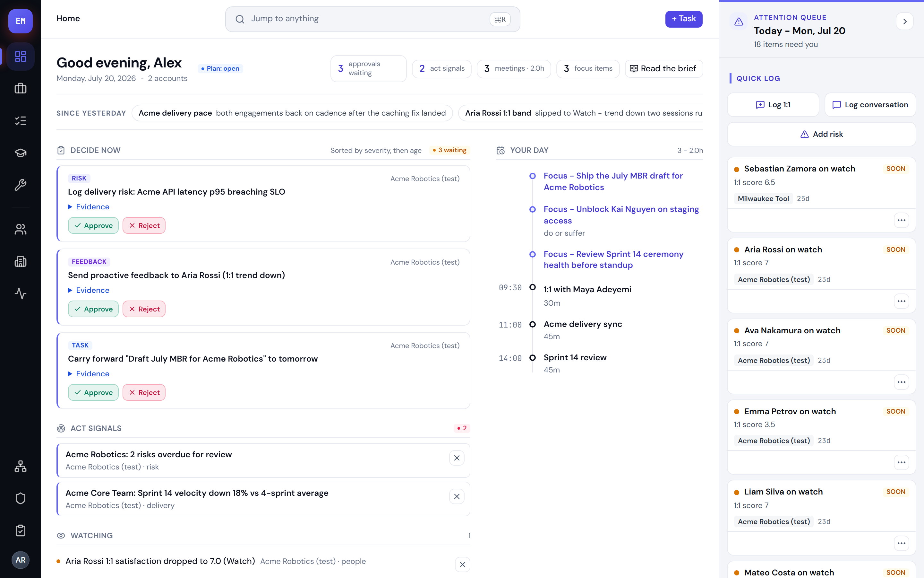Expand Evidence for Carry forward MBR task
924x578 pixels.
[x=89, y=374]
